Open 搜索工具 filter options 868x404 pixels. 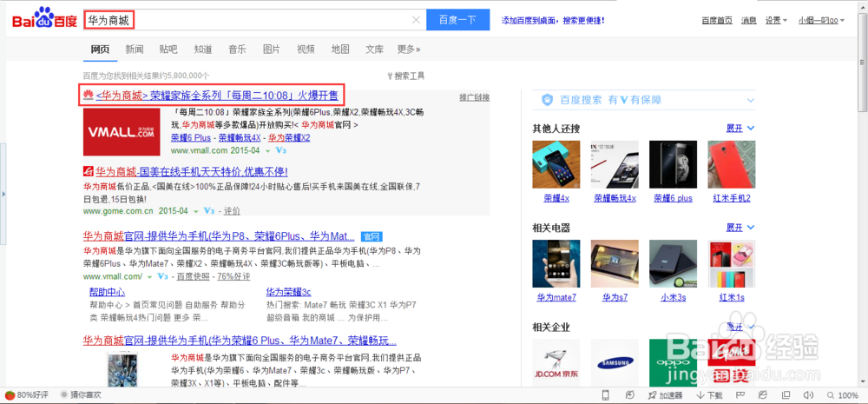click(x=405, y=76)
